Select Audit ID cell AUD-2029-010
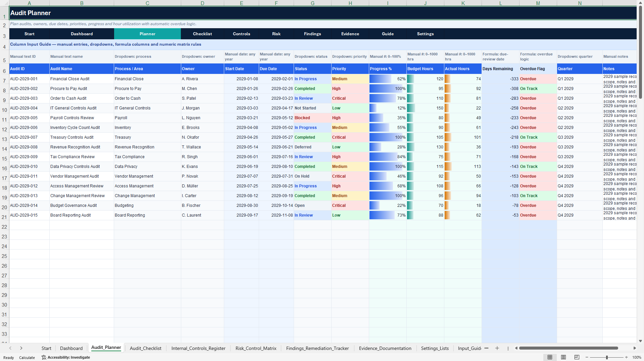 29,167
